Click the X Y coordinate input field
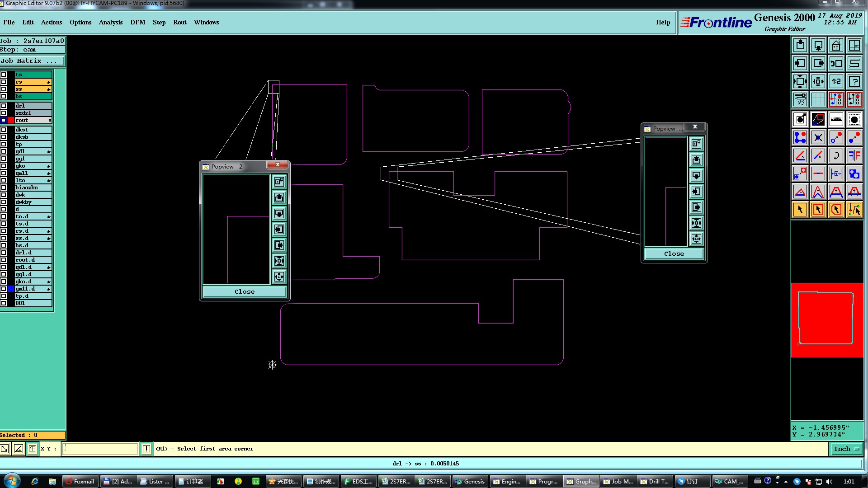This screenshot has height=488, width=868. tap(100, 449)
